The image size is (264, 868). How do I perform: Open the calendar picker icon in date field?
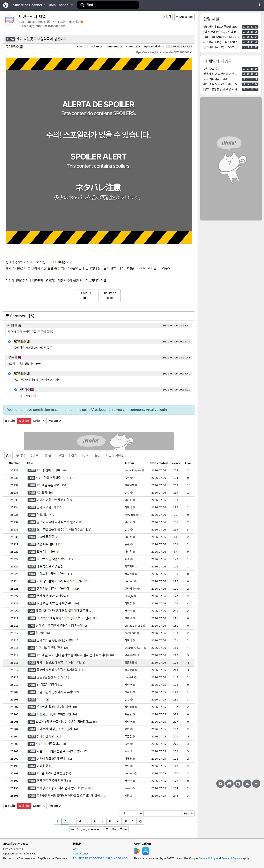coord(107,829)
